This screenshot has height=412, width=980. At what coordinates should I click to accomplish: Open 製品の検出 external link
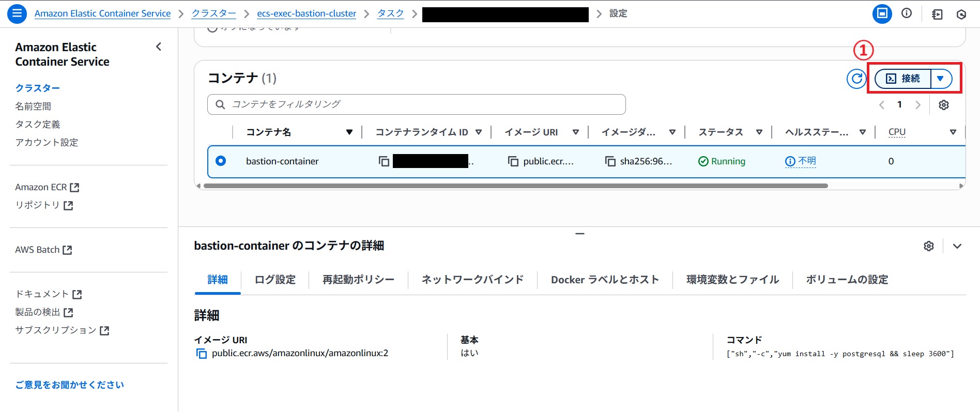pos(44,312)
